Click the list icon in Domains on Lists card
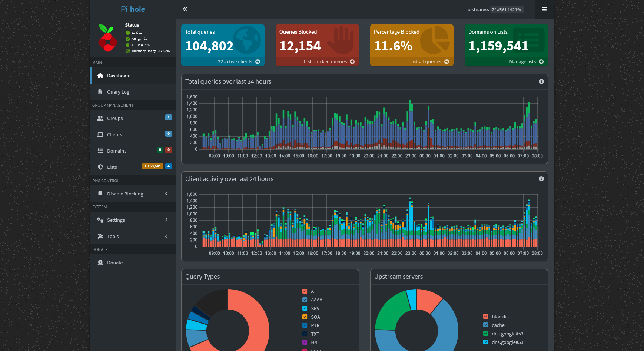Viewport: 644px width, 351px height. point(529,40)
